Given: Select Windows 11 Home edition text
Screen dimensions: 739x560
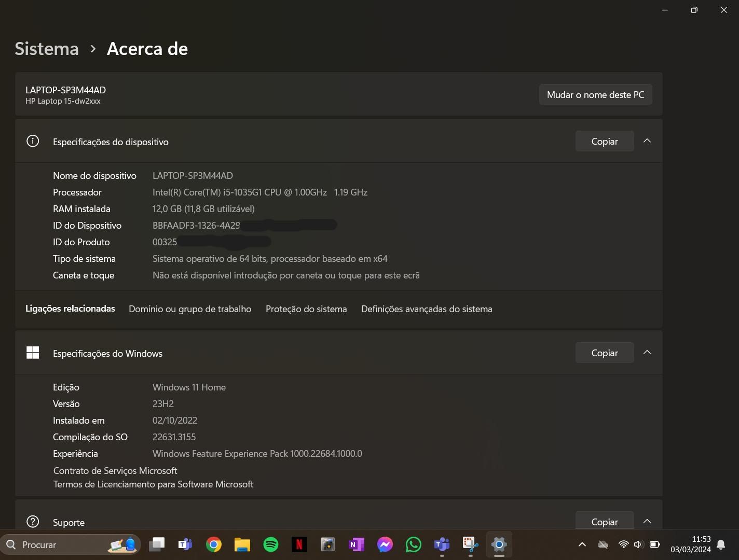Looking at the screenshot, I should point(189,387).
